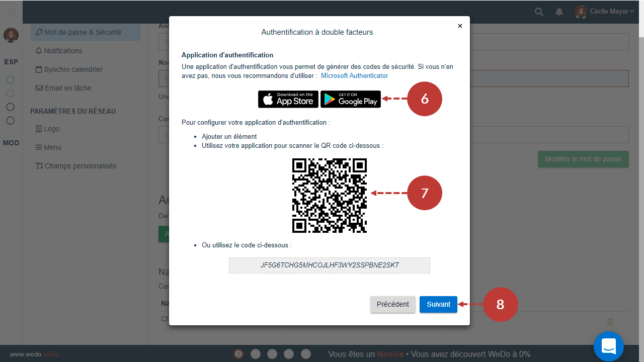Select discovery step 1 circle in footer
Screen dimensions: 644x362
pyautogui.click(x=238, y=354)
